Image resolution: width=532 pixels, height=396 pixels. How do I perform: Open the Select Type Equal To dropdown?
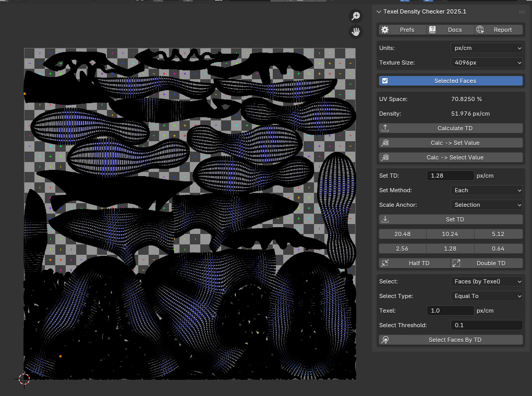click(486, 296)
